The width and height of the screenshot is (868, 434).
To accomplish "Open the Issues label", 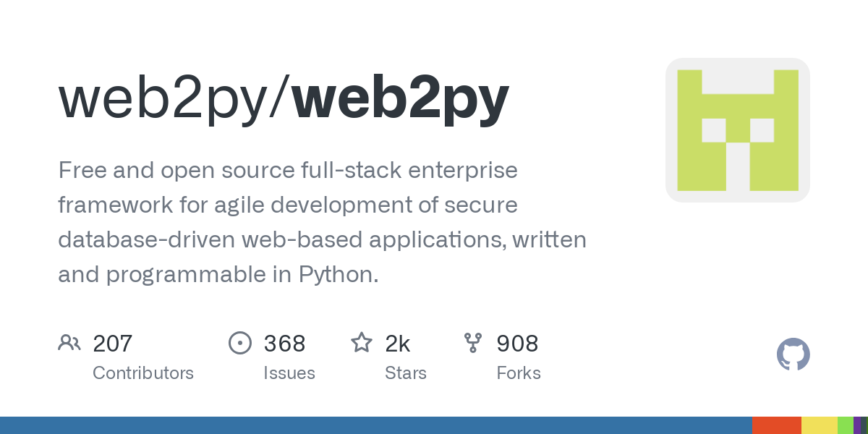I will pos(289,373).
